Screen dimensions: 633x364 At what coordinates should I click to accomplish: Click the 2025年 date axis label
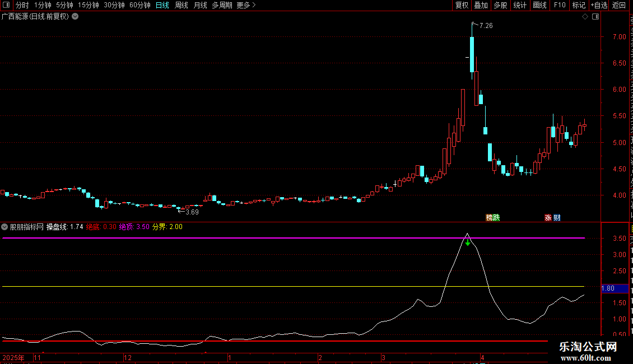(13, 358)
